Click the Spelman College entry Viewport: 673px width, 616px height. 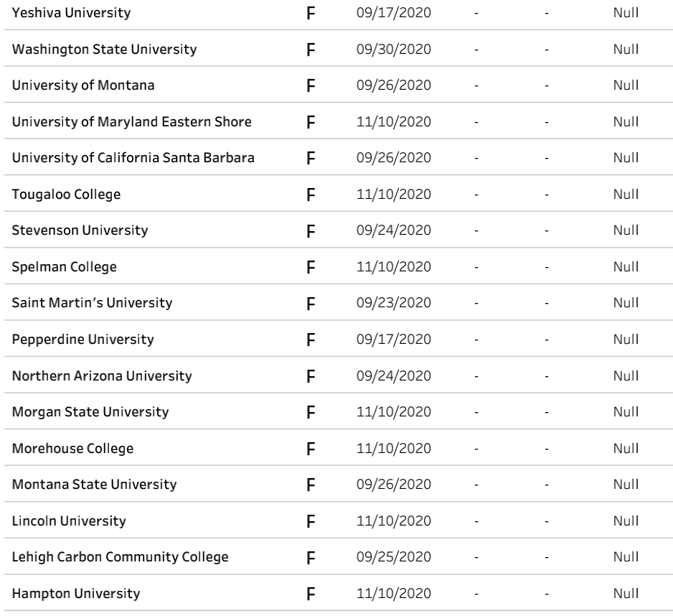pyautogui.click(x=64, y=267)
